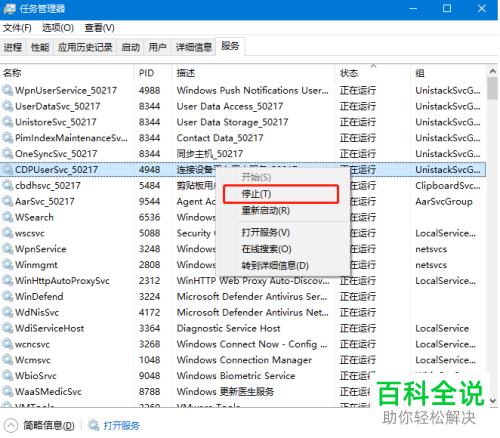The height and width of the screenshot is (438, 500).
Task: Switch to the 应用历史记录 tab
Action: pyautogui.click(x=85, y=47)
